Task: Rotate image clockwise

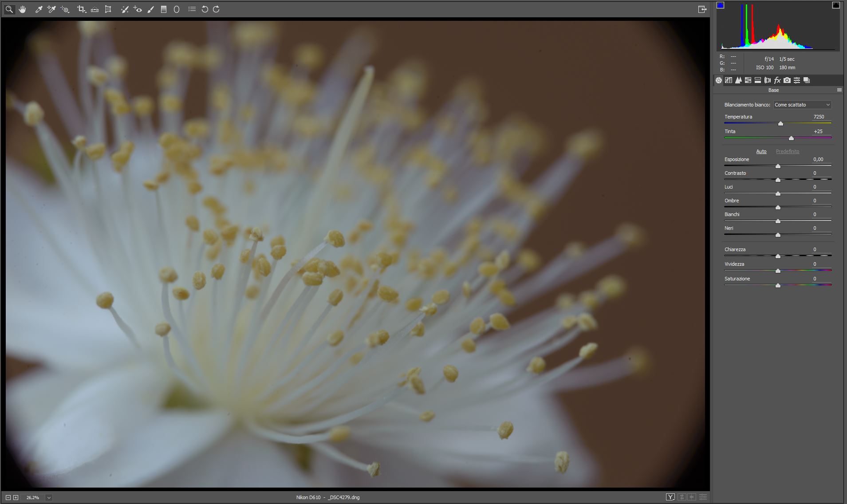Action: [x=216, y=9]
